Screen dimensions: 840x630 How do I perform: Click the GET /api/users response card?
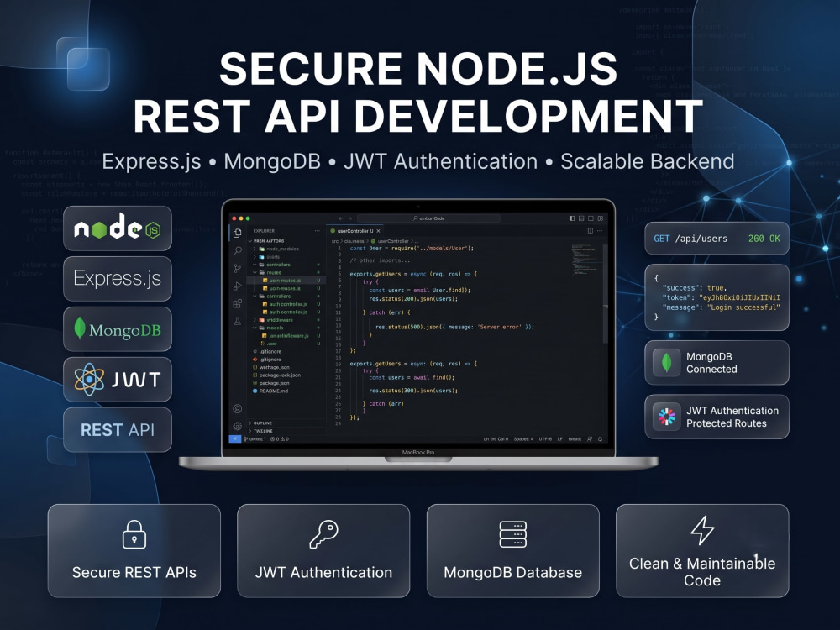(x=717, y=239)
